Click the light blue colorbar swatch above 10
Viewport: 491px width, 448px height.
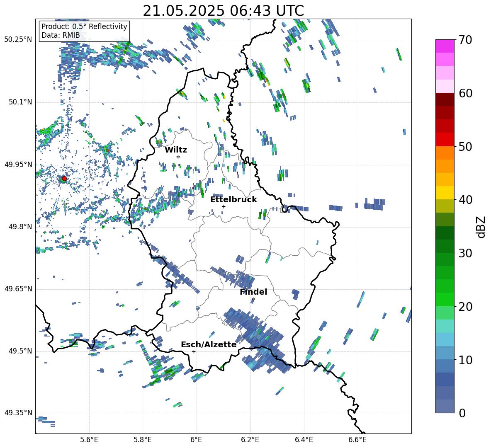(445, 339)
